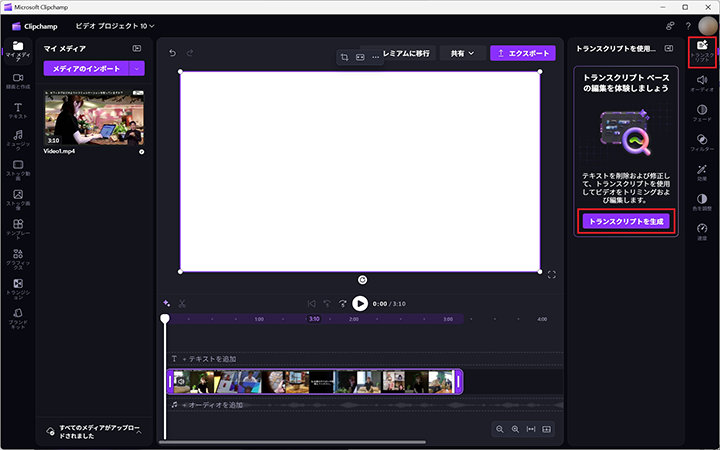Fit timeline to screen width
Viewport: 720px width, 450px height.
531,429
